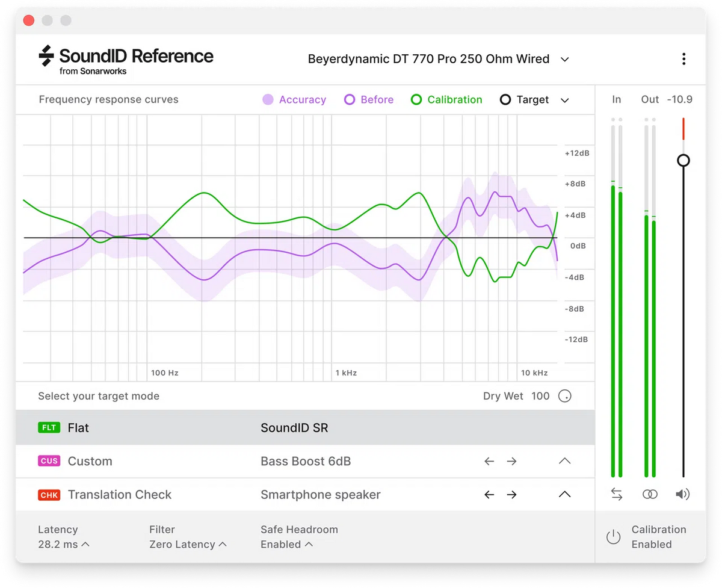The height and width of the screenshot is (588, 722).
Task: Click the Calibration power icon
Action: [613, 537]
